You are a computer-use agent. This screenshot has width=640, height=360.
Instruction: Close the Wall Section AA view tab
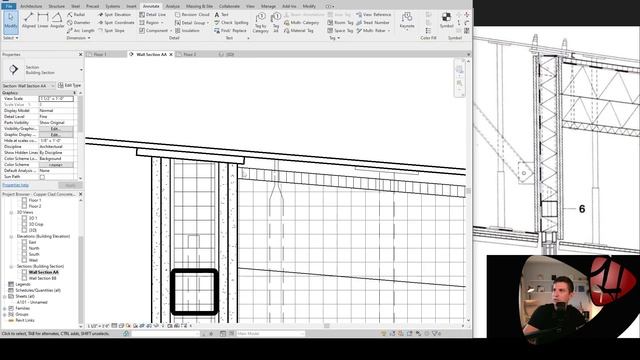[171, 54]
